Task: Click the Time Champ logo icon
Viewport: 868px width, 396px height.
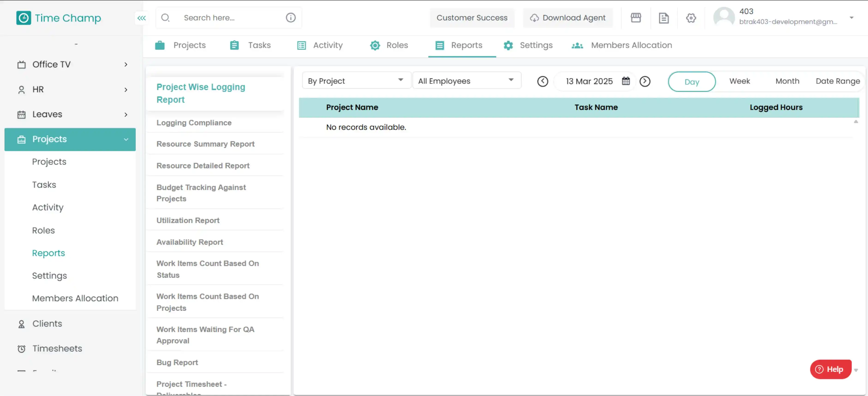Action: pos(24,18)
